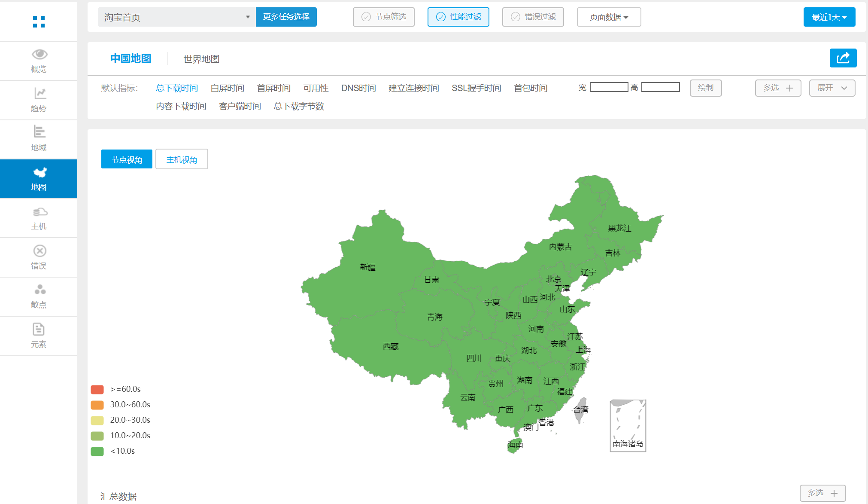Open the 主机 host cloud icon
The width and height of the screenshot is (868, 504).
(39, 212)
